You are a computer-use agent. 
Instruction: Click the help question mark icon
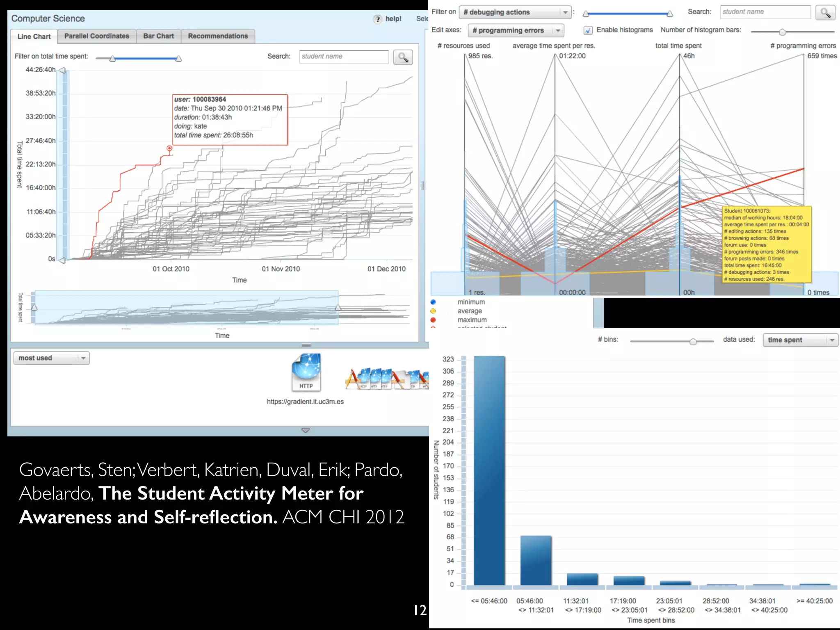[x=378, y=19]
